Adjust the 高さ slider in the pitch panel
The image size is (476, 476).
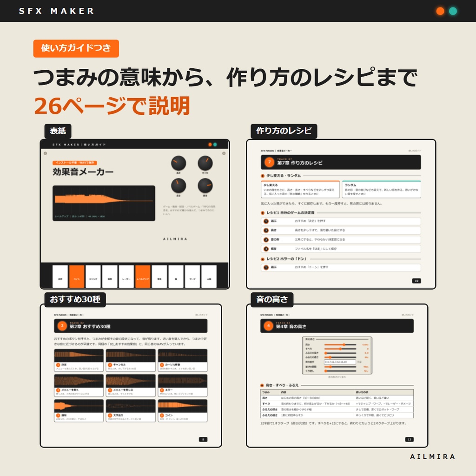pyautogui.click(x=340, y=345)
